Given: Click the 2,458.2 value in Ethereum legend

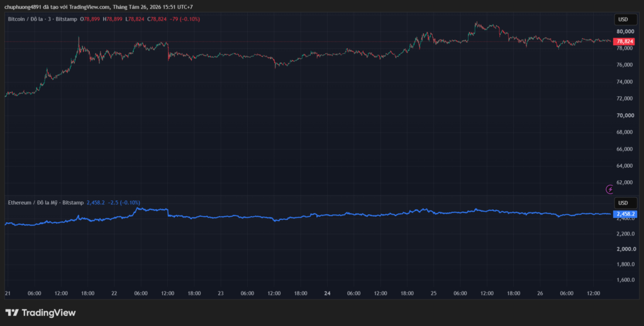Looking at the screenshot, I should pos(96,202).
